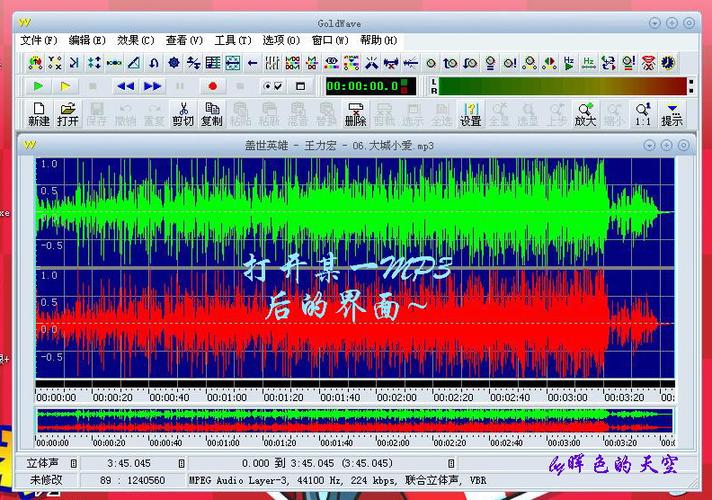Apply the Reverse effect (left arrow icon)

[x=252, y=63]
